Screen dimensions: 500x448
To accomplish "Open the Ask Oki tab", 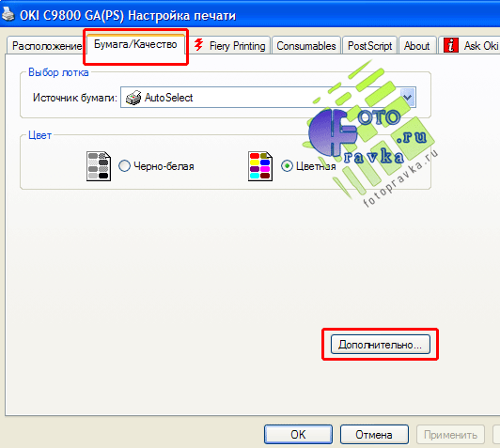I will click(x=470, y=46).
